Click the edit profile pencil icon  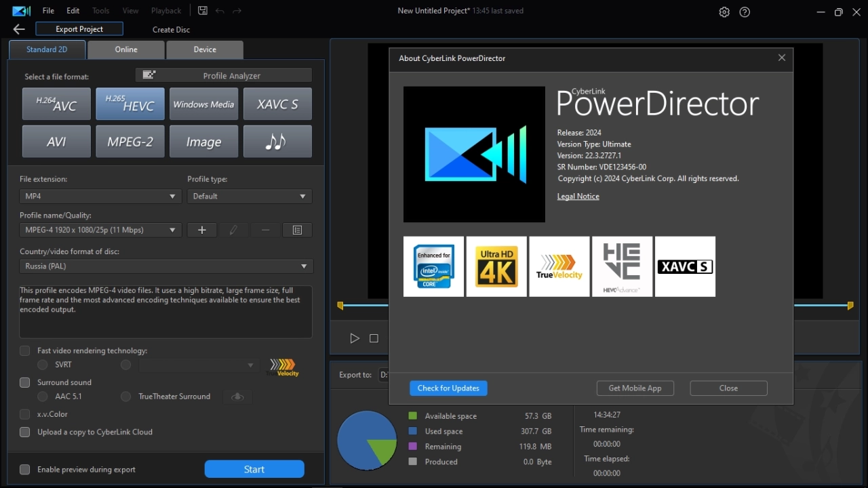pos(233,230)
